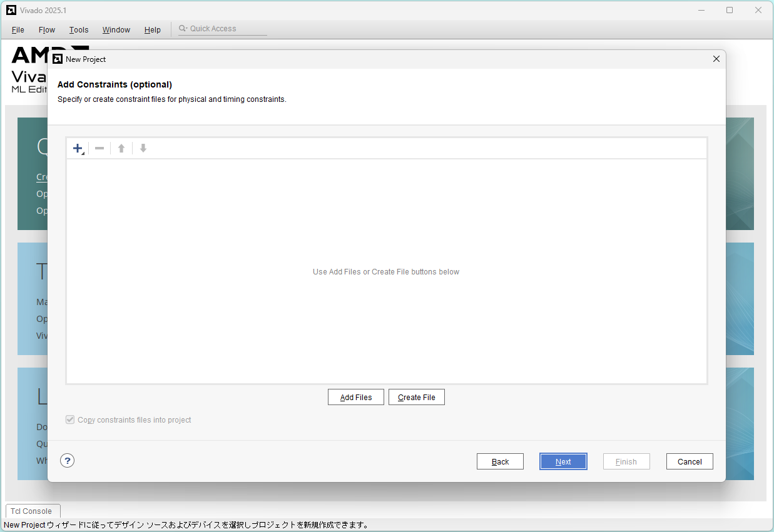
Task: Open the Help menu
Action: [153, 30]
